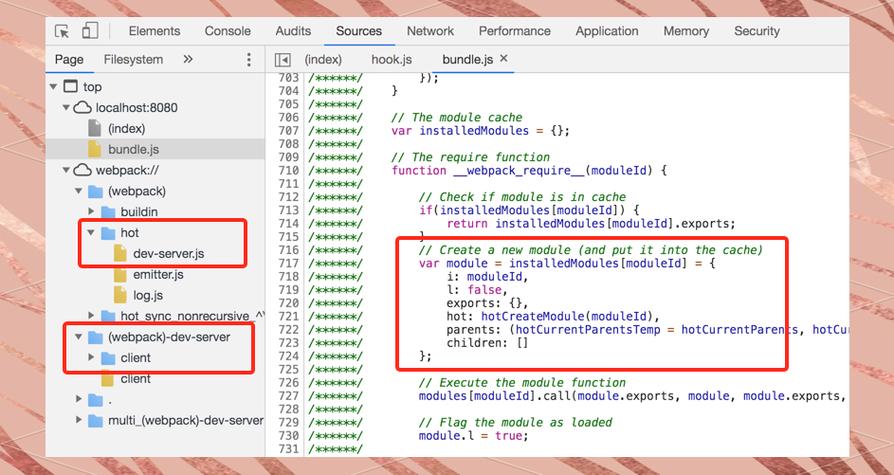
Task: Switch to the hook.js editor tab
Action: point(392,59)
